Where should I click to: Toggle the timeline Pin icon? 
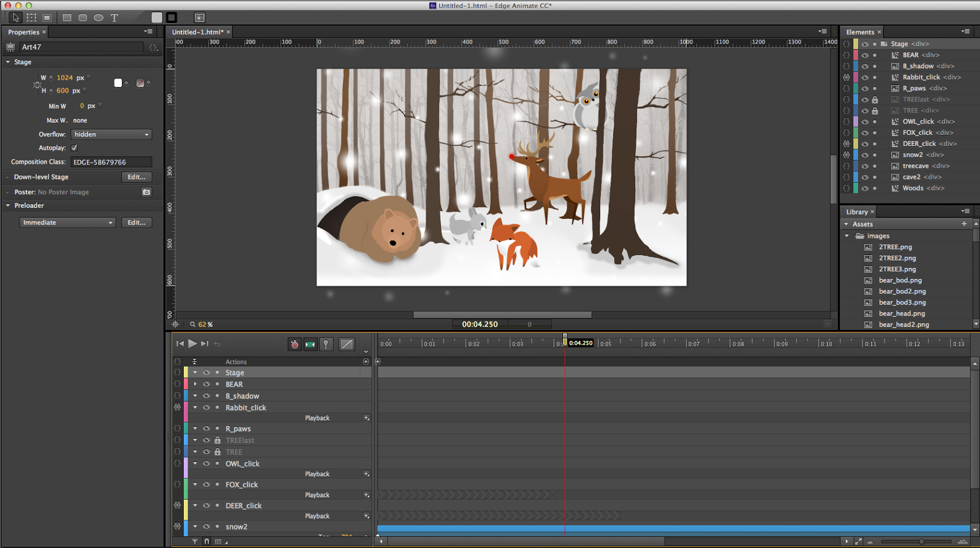326,344
